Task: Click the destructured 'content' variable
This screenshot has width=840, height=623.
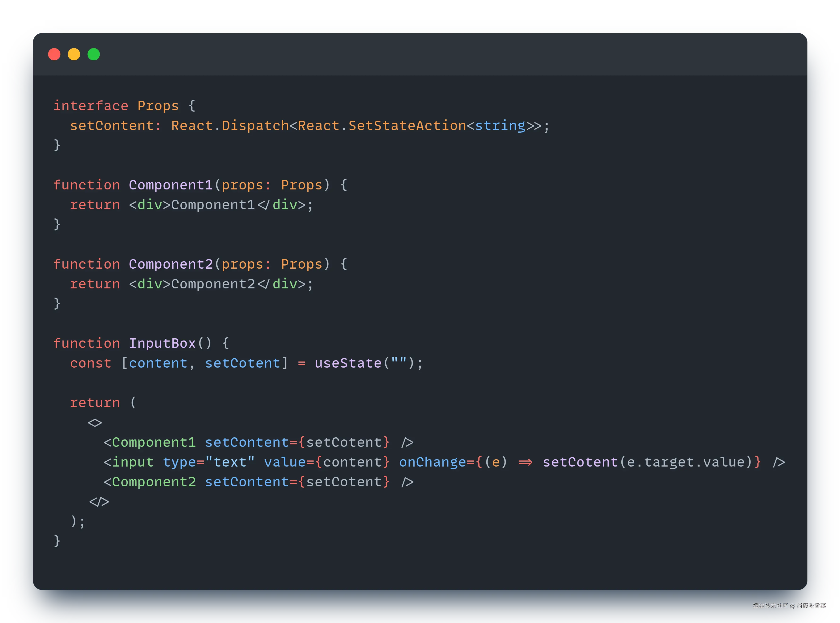Action: point(158,363)
